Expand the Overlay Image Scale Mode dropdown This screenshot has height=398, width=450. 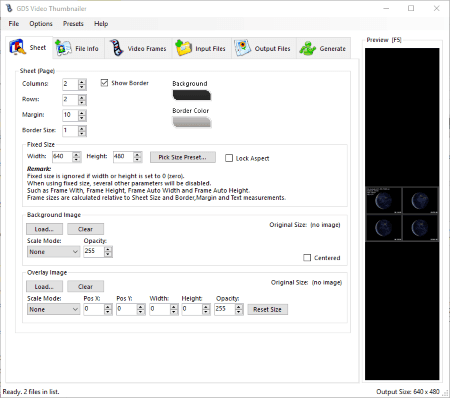coord(53,309)
